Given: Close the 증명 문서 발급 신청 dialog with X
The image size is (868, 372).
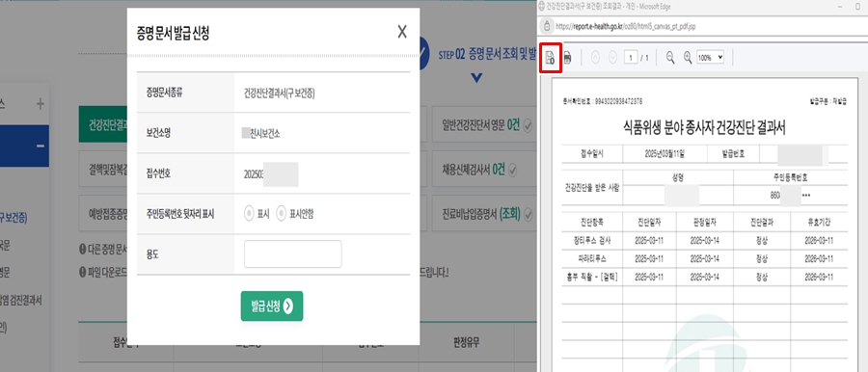Looking at the screenshot, I should coord(402,32).
